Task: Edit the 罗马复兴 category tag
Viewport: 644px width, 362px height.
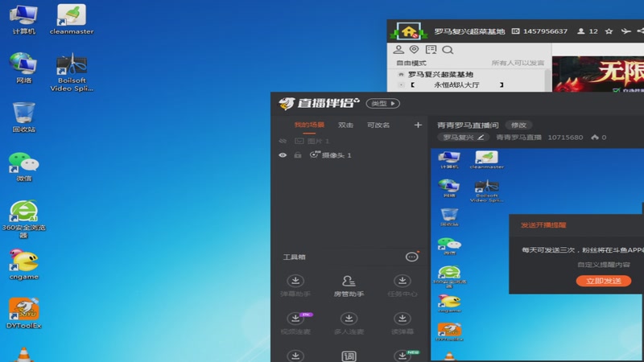Action: coord(464,137)
